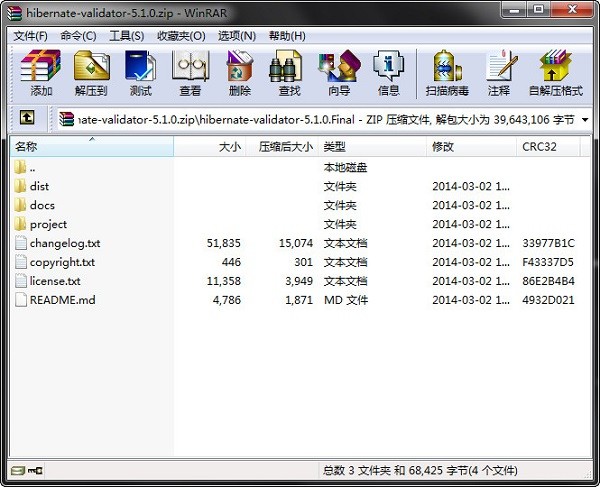Select the parent folder '..' icon

pos(20,167)
